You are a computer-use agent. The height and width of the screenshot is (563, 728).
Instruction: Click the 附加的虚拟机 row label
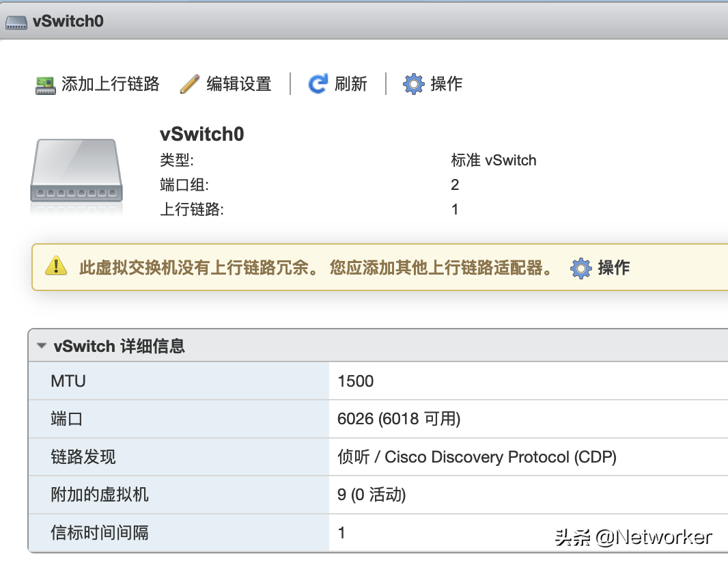pyautogui.click(x=99, y=495)
